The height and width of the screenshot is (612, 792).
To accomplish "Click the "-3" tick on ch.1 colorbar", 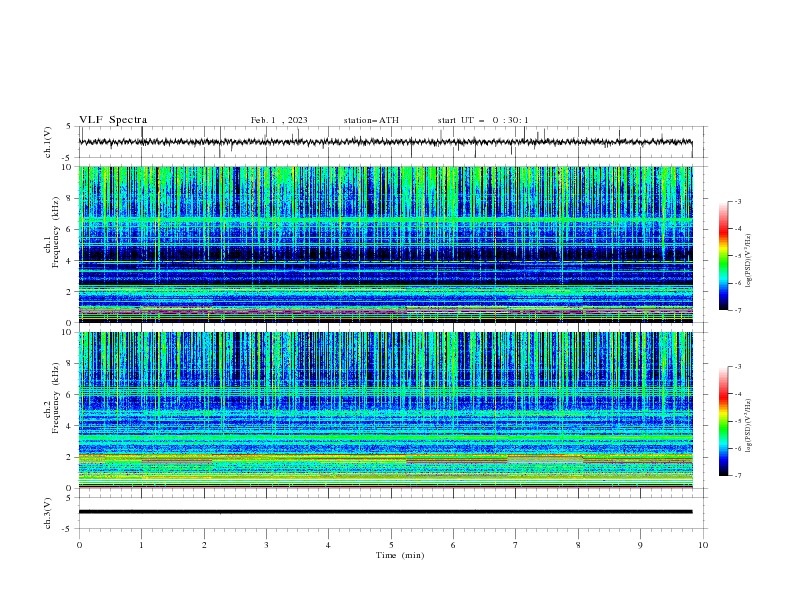I will pyautogui.click(x=737, y=201).
